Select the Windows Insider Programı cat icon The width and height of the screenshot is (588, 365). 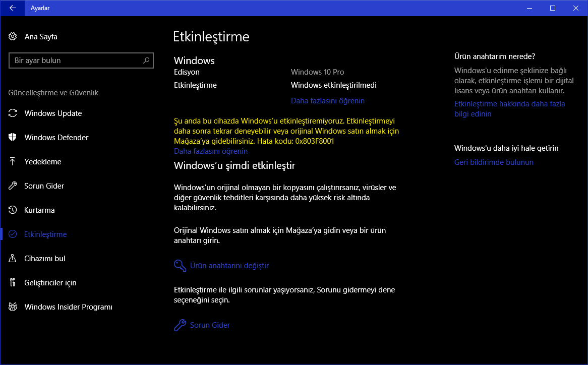(13, 307)
